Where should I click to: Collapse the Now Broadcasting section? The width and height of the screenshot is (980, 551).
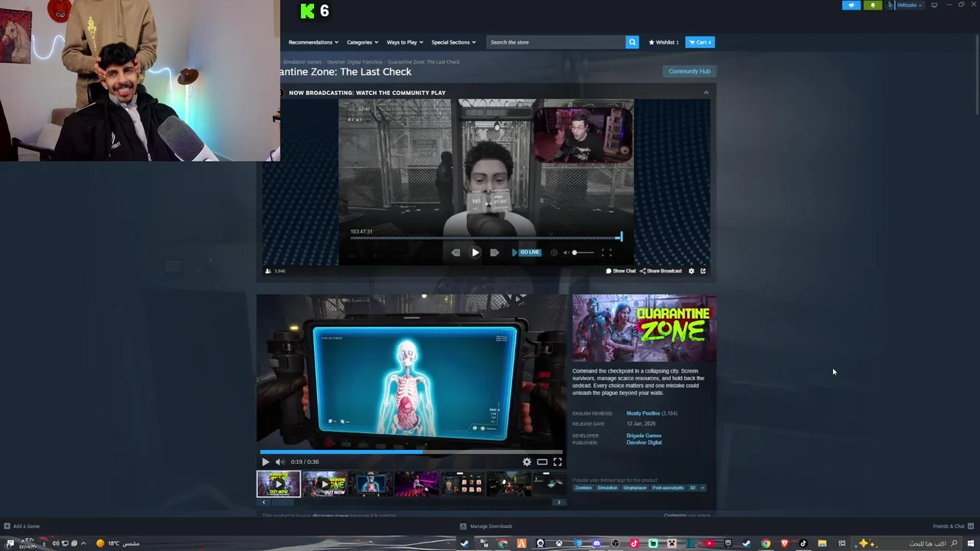706,93
